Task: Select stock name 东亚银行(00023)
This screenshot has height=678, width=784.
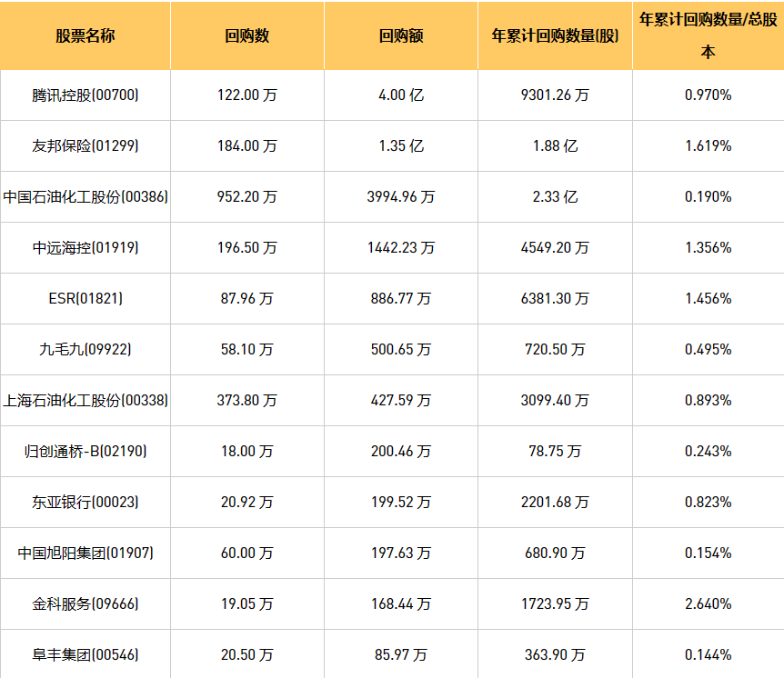Action: [85, 502]
